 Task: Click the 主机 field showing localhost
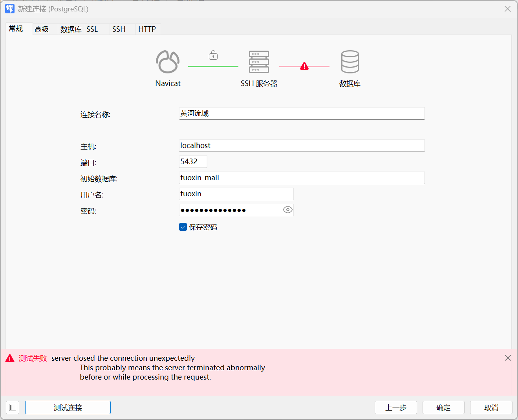click(x=302, y=146)
